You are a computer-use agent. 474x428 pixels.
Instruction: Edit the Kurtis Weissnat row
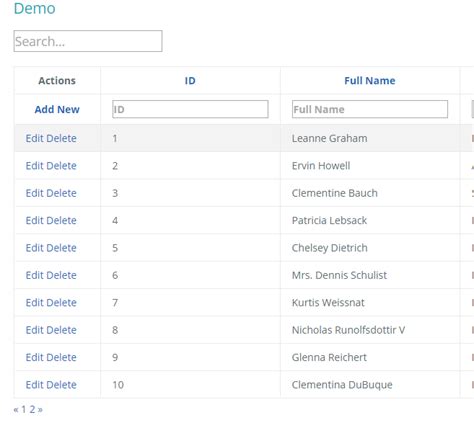(35, 303)
